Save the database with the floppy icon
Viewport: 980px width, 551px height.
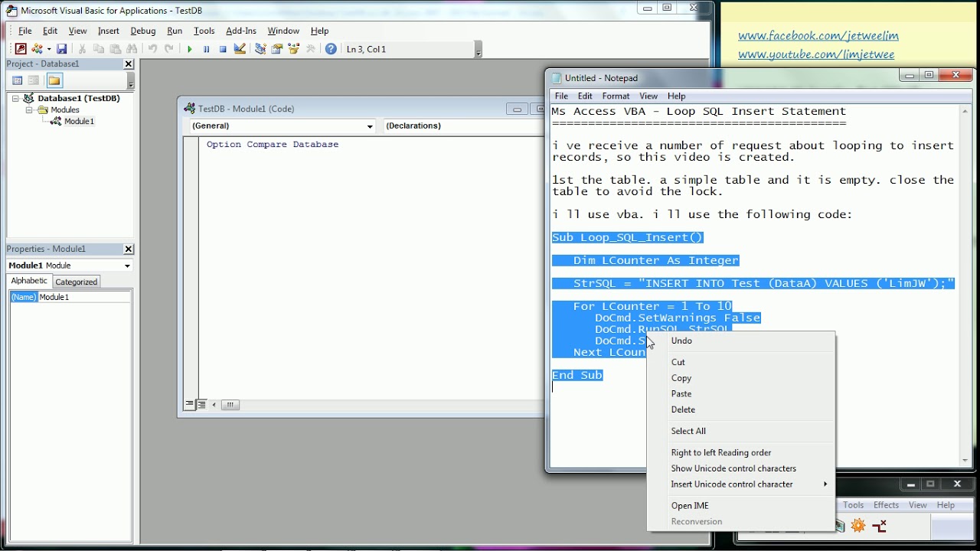coord(62,49)
